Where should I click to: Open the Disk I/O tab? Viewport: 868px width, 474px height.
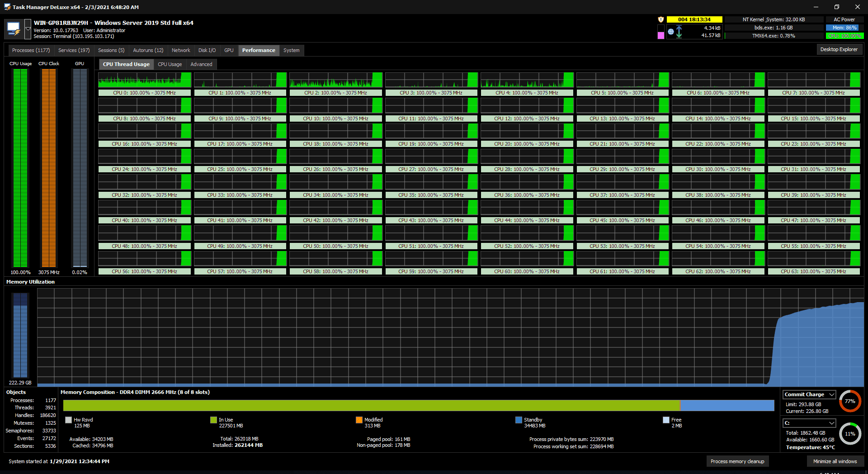[x=207, y=50]
